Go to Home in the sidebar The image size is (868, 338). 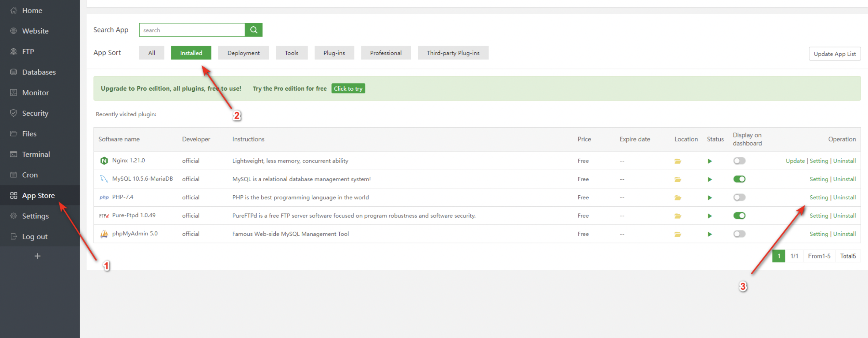pyautogui.click(x=32, y=10)
